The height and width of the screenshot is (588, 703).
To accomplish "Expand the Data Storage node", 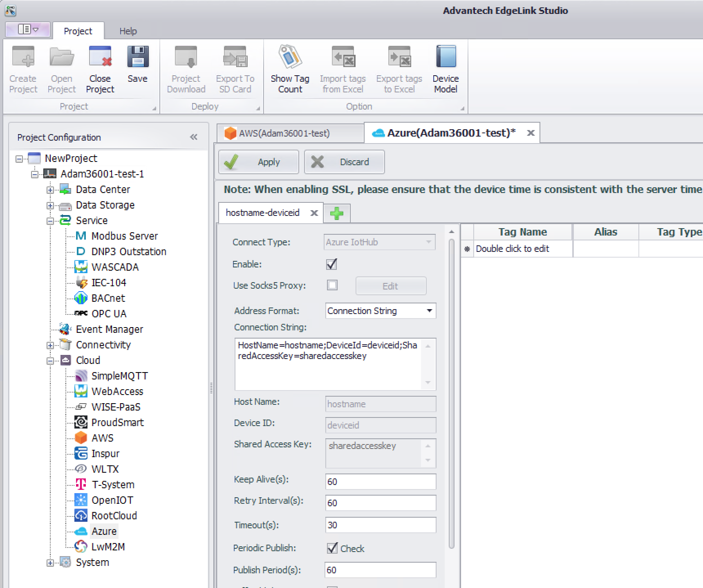I will (50, 205).
